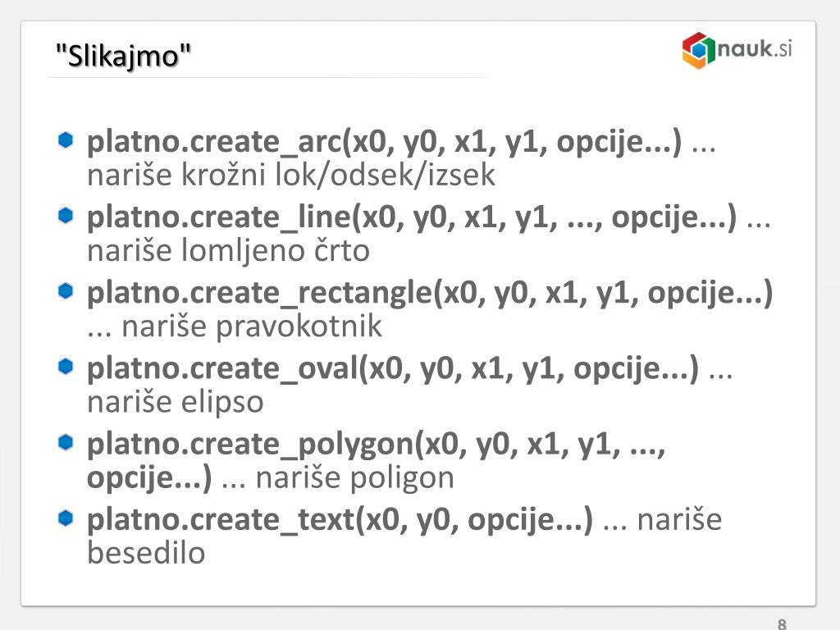This screenshot has height=630, width=840.
Task: Select the platno.create_line bold text
Action: (412, 218)
